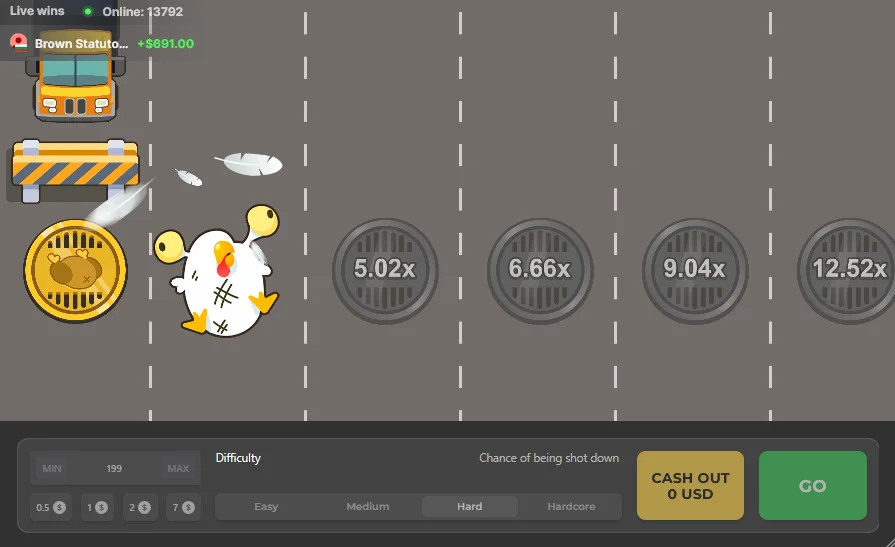Click the +$691.00 win amount
Viewport: 895px width, 547px height.
click(x=166, y=43)
